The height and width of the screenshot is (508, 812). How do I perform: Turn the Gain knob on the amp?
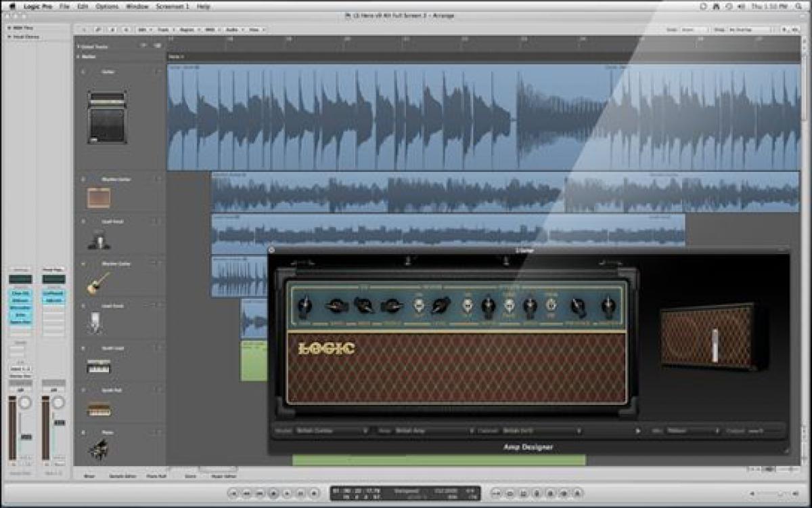tap(304, 306)
